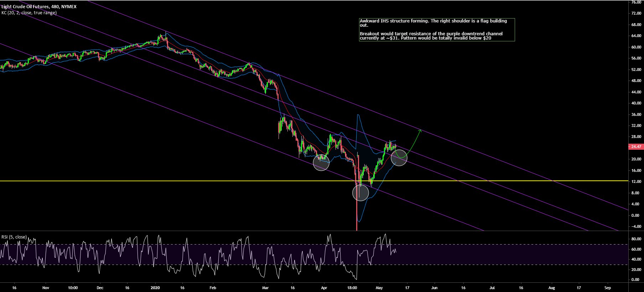This screenshot has height=292, width=644.
Task: Click the Sep label on time axis
Action: pos(608,287)
